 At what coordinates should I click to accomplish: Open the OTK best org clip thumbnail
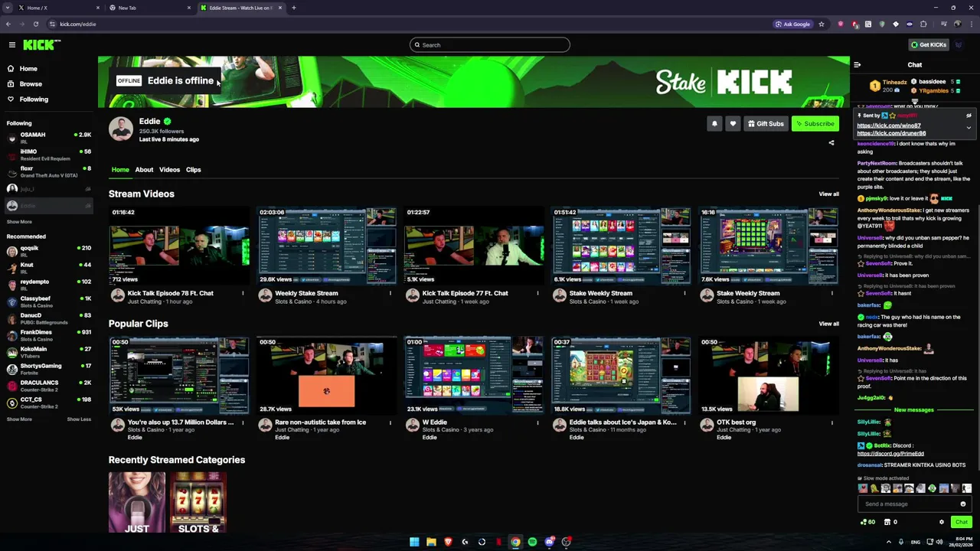(768, 375)
